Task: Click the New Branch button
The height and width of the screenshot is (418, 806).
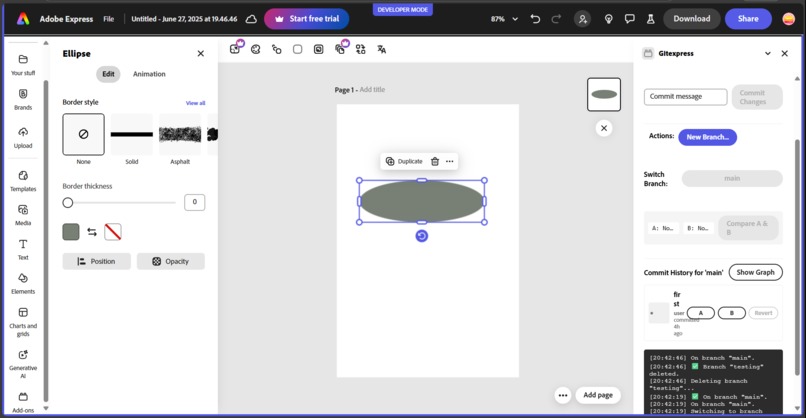Action: click(707, 137)
